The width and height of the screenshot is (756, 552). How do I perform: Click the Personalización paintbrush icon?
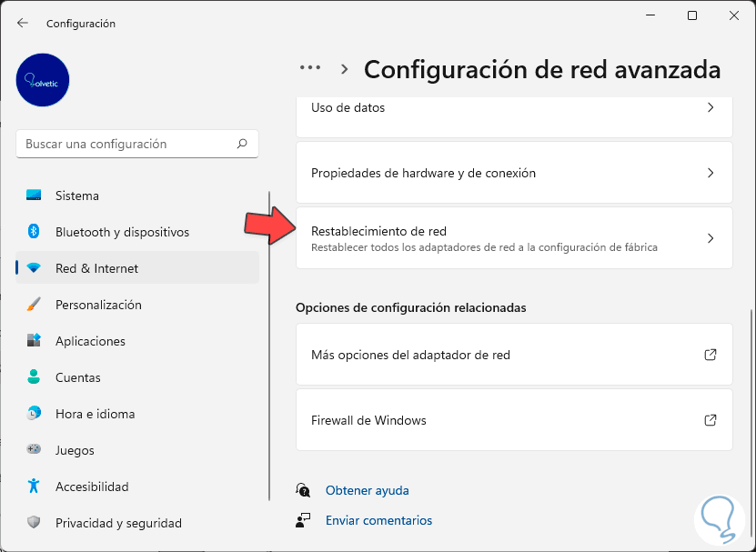(34, 305)
